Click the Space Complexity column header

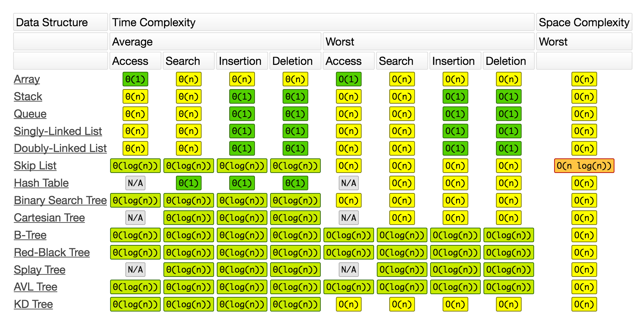[x=584, y=22]
